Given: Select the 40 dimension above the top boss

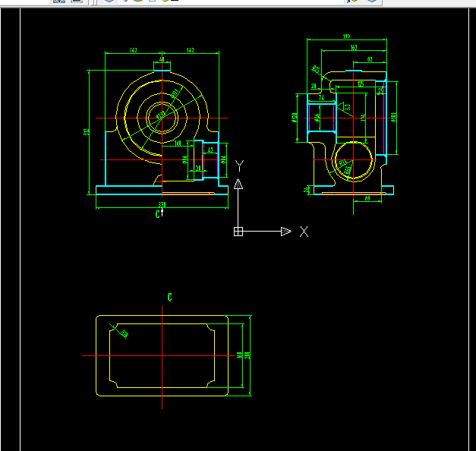Looking at the screenshot, I should click(x=162, y=59).
